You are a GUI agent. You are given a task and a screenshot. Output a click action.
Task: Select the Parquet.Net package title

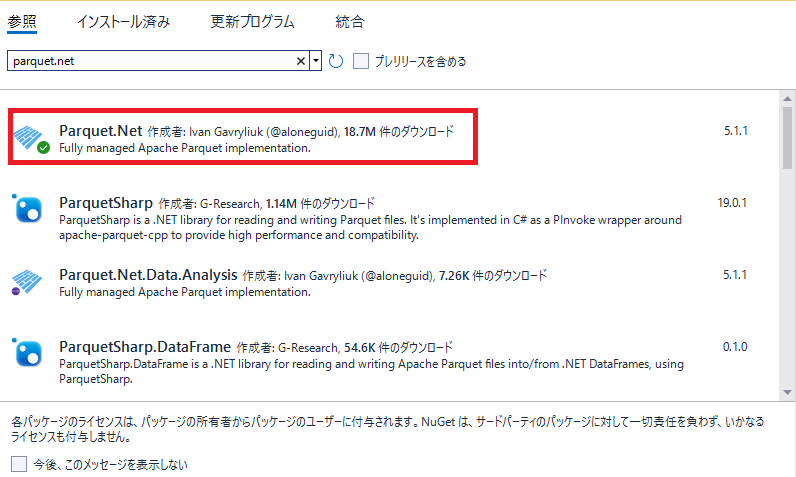pyautogui.click(x=101, y=131)
